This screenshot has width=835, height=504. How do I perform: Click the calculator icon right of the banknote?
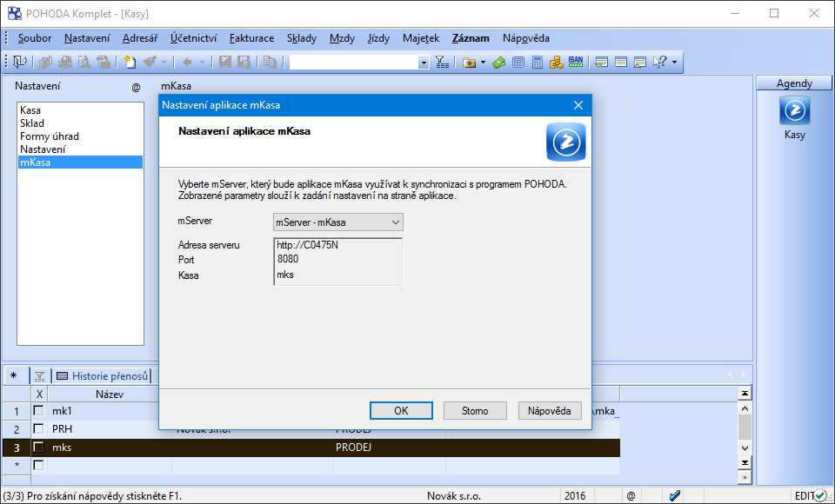pos(518,63)
